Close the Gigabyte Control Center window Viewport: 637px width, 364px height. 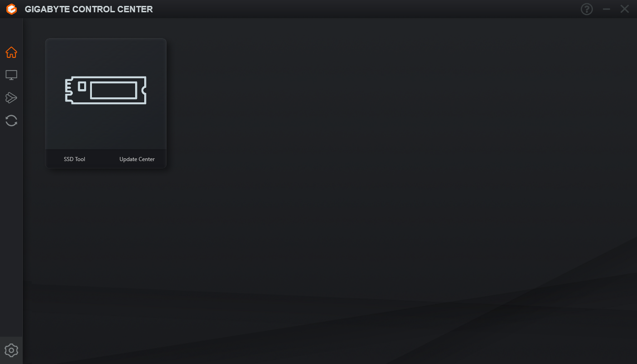625,9
